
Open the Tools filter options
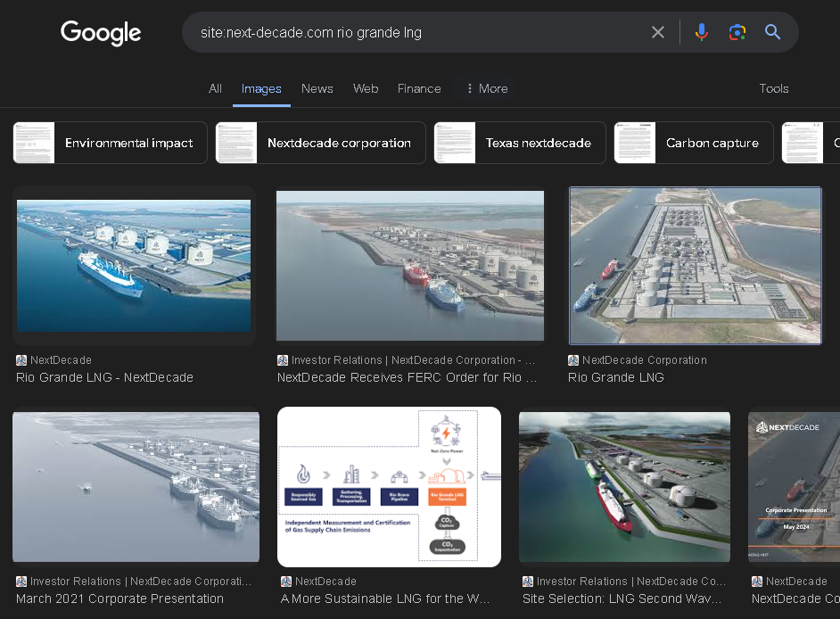tap(774, 89)
